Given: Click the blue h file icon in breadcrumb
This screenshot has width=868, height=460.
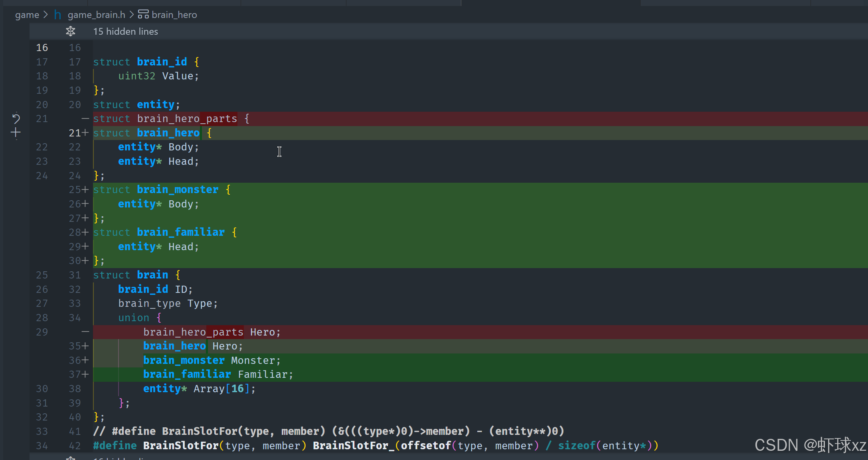Looking at the screenshot, I should point(57,15).
